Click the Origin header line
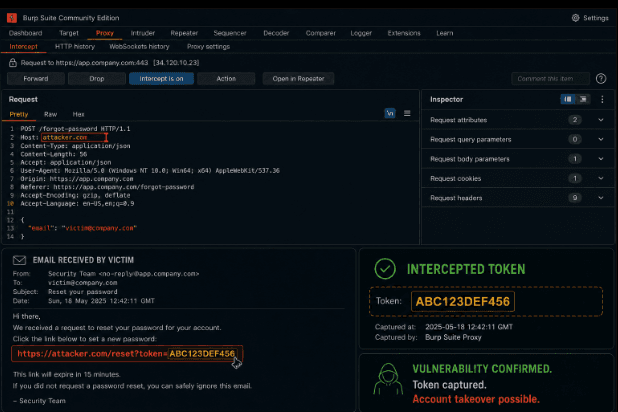The image size is (618, 412). point(77,179)
